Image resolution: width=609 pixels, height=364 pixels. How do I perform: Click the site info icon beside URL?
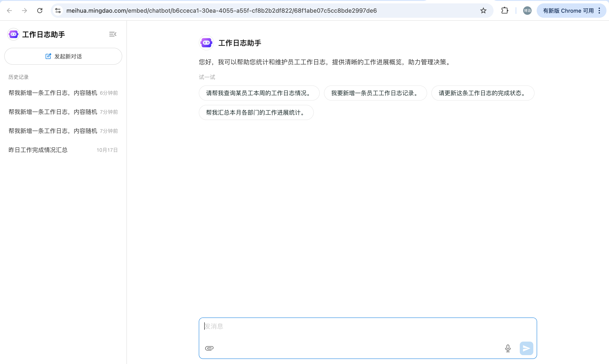[58, 11]
